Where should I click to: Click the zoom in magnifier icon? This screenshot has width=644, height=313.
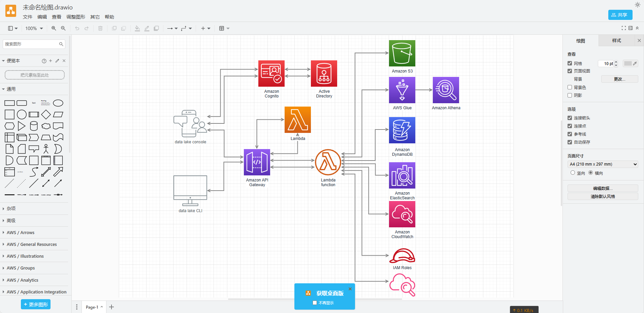click(54, 29)
